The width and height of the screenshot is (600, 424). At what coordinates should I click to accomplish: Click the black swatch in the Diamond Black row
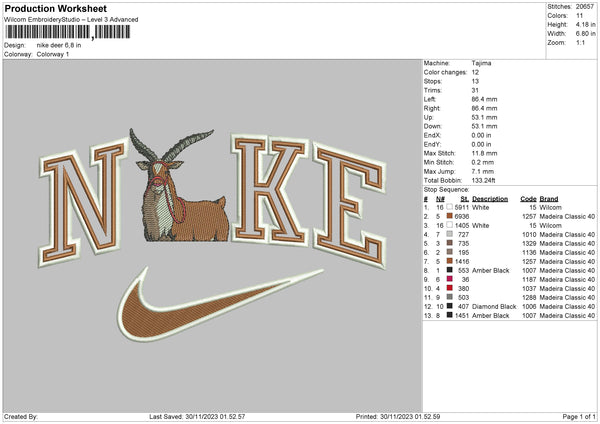pyautogui.click(x=449, y=306)
